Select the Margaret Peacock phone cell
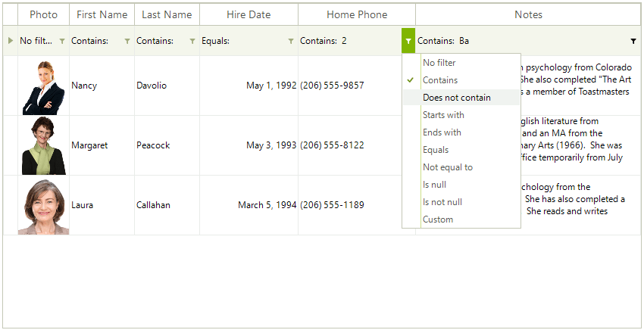The image size is (644, 330). (x=357, y=145)
